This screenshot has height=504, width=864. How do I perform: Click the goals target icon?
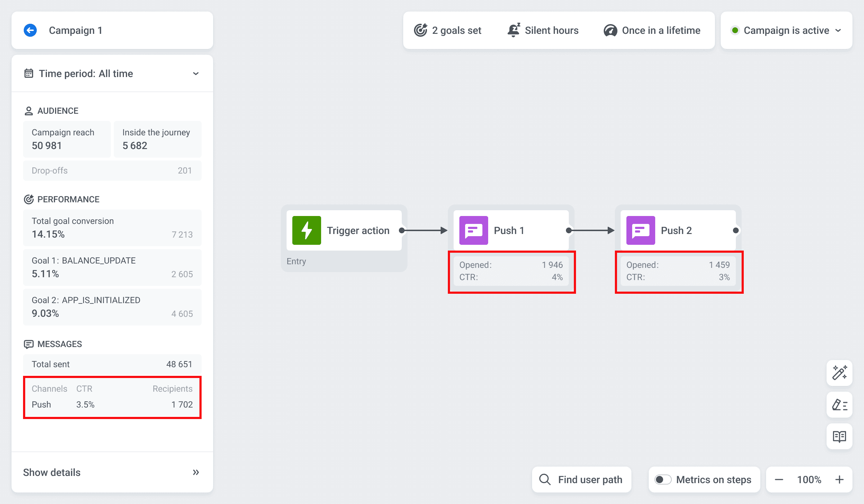pos(420,30)
